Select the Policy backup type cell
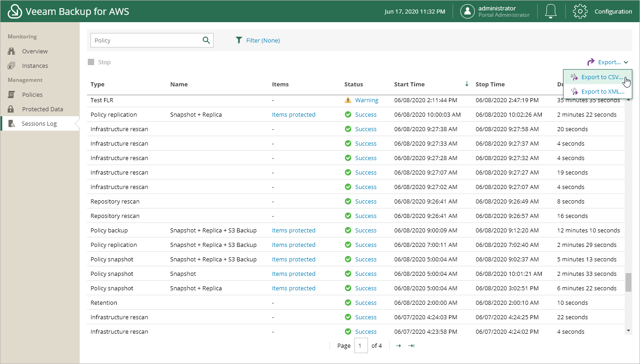This screenshot has width=640, height=364. click(109, 230)
